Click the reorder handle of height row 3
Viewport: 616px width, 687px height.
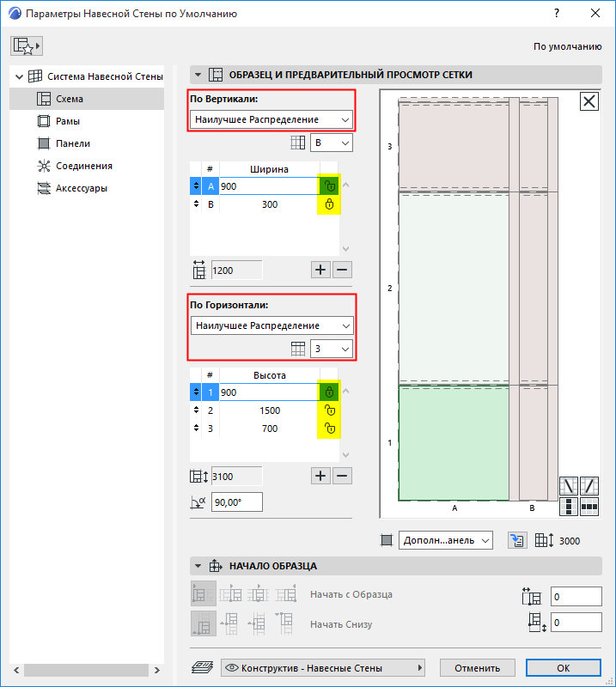pyautogui.click(x=196, y=429)
